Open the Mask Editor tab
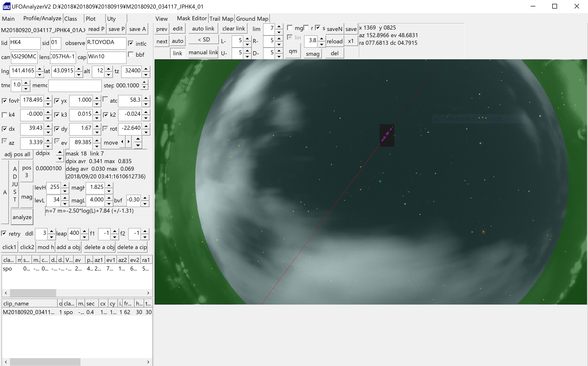 tap(191, 18)
